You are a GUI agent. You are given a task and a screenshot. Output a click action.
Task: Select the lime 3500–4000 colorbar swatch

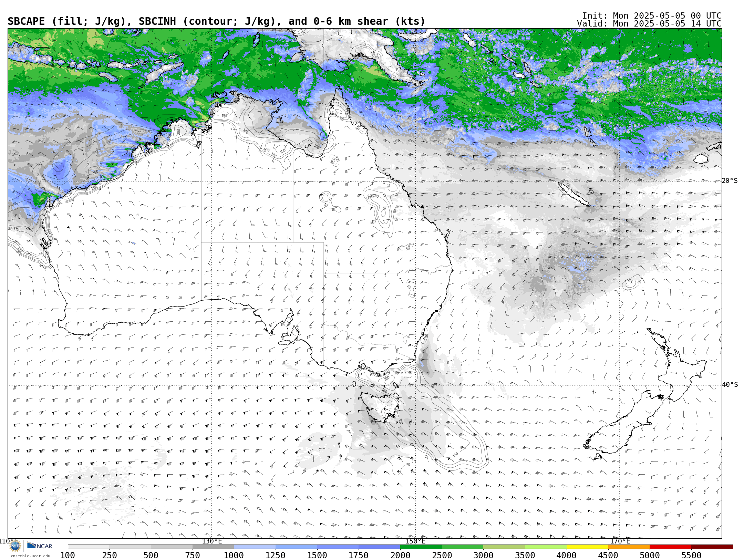(546, 547)
